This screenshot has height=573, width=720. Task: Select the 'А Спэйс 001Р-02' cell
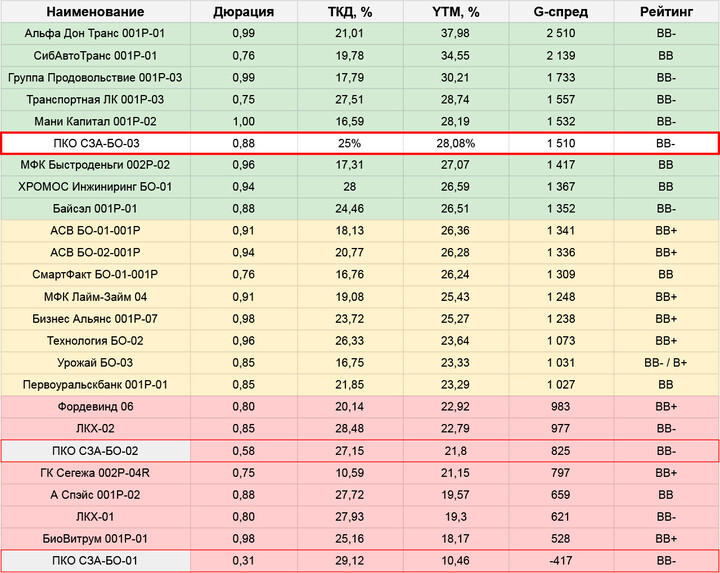coord(96,495)
